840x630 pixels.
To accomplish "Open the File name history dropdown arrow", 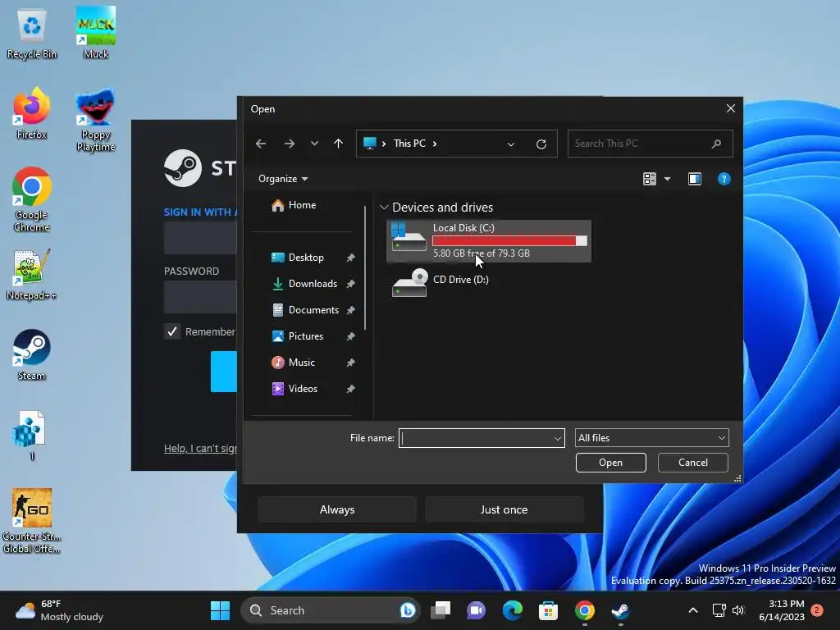I will pyautogui.click(x=557, y=438).
